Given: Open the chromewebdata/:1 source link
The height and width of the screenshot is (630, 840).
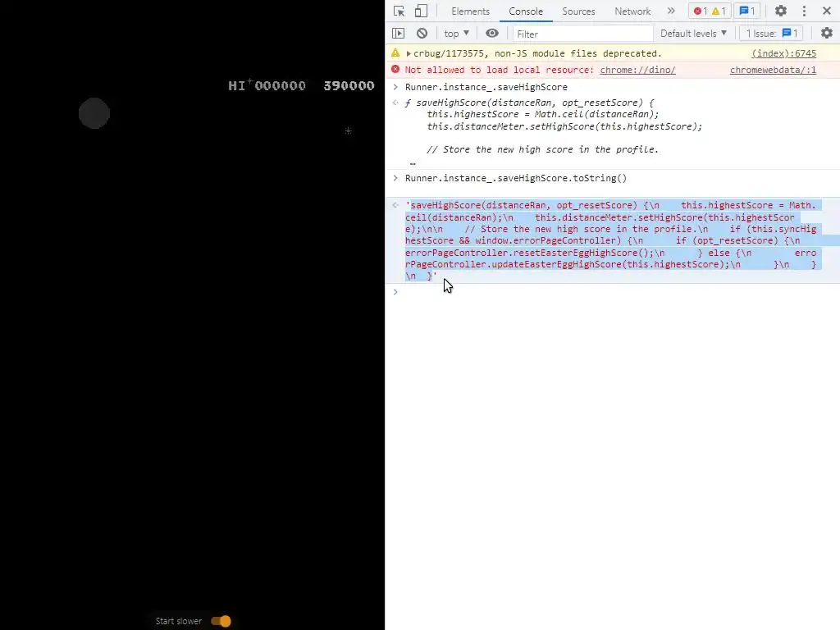Looking at the screenshot, I should [773, 71].
